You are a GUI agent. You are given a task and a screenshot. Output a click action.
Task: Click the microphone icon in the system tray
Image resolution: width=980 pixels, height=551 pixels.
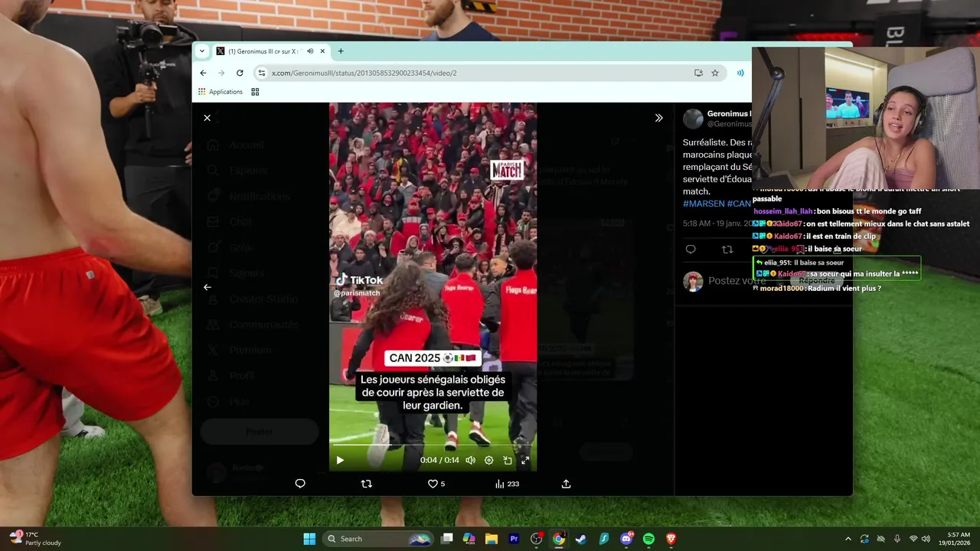897,539
